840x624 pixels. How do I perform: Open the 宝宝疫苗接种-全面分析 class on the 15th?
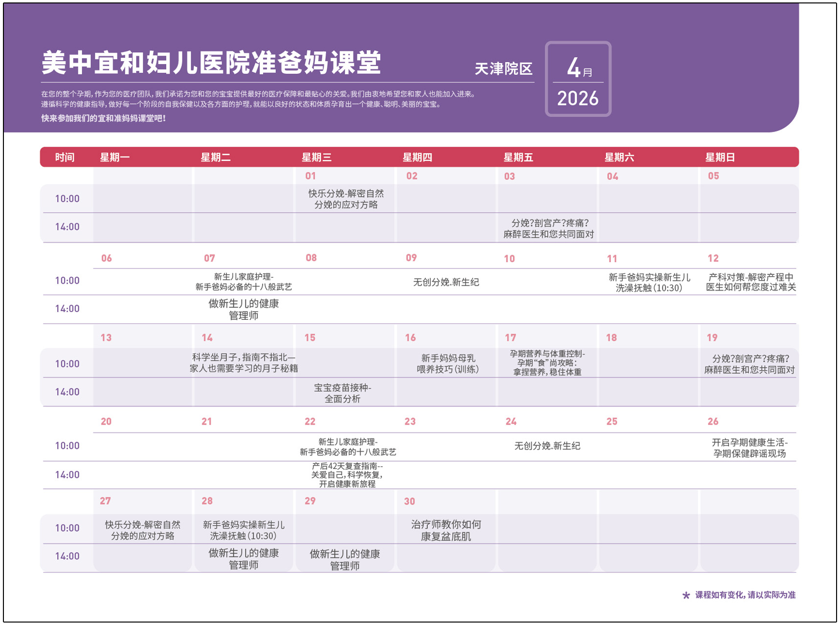(342, 393)
